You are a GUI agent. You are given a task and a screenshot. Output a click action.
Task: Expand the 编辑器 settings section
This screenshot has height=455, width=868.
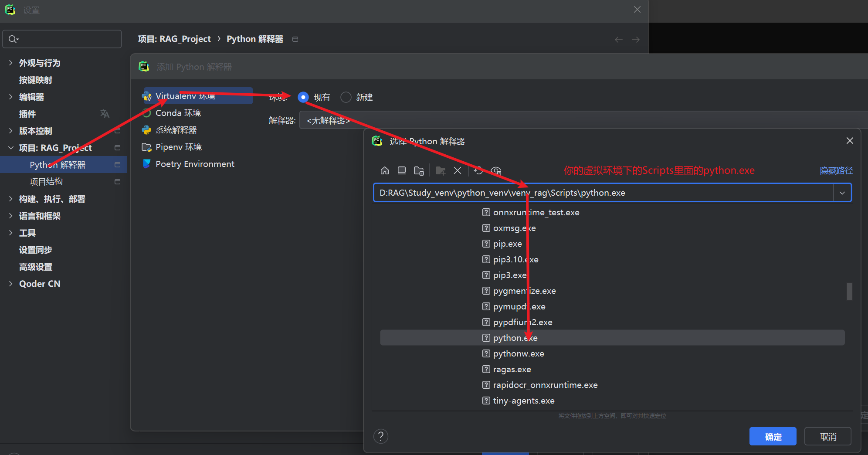coord(10,97)
